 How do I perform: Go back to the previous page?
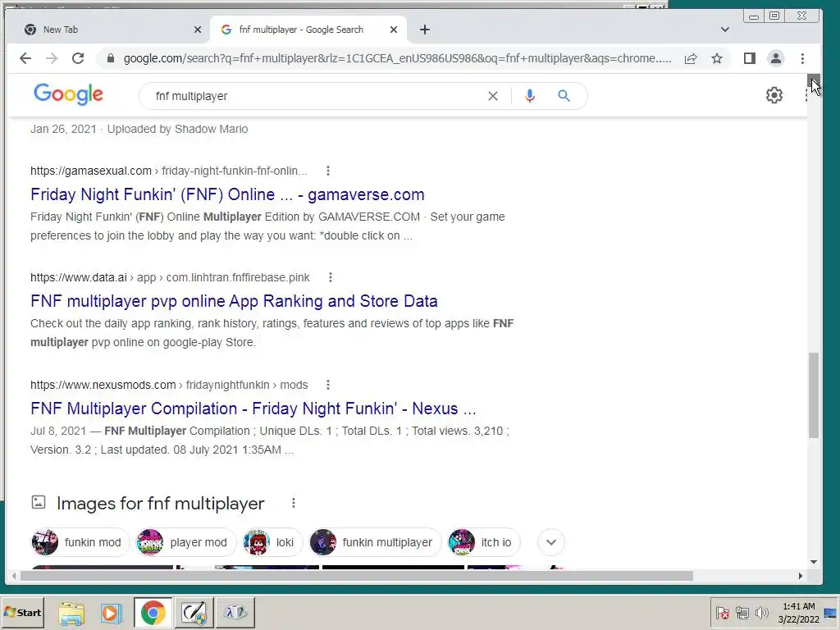pos(25,58)
